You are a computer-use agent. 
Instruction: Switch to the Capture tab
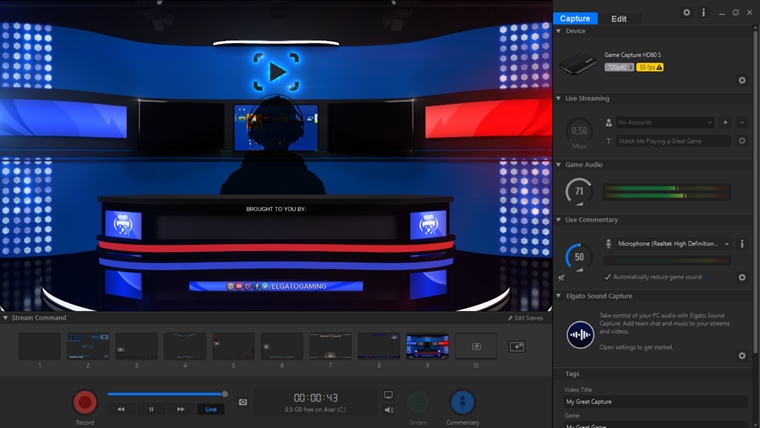[575, 18]
